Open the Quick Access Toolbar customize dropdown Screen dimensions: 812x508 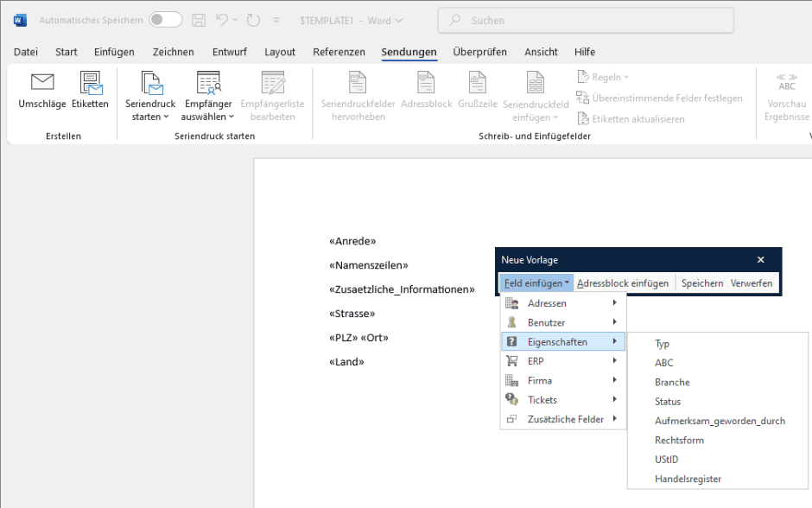coord(276,20)
